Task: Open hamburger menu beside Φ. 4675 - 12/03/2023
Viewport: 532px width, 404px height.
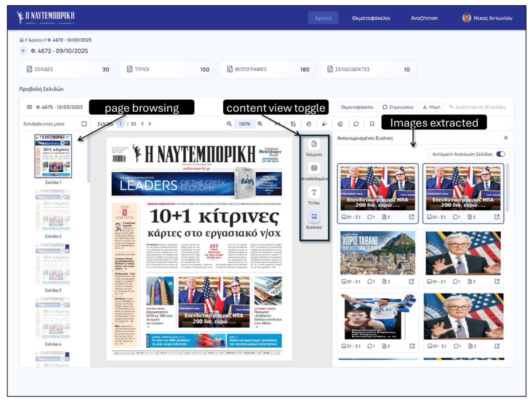Action: (29, 107)
